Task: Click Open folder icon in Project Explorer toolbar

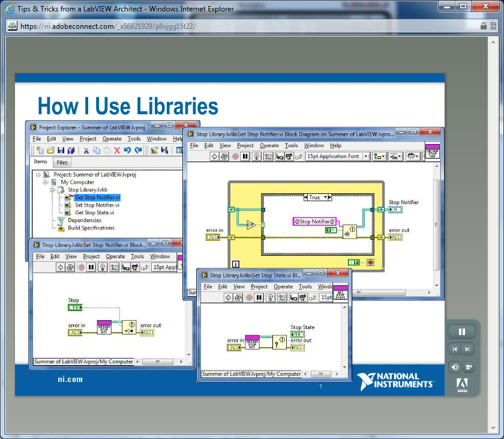Action: [50, 150]
